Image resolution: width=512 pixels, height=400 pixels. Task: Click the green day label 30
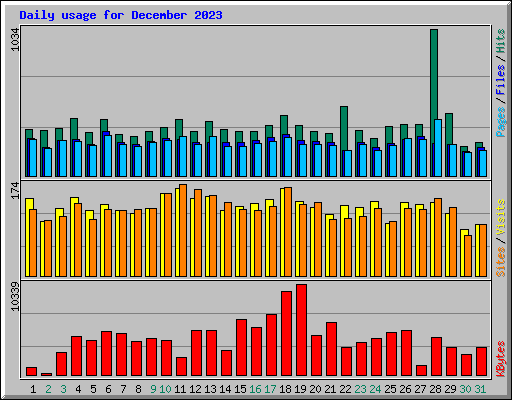(x=465, y=389)
